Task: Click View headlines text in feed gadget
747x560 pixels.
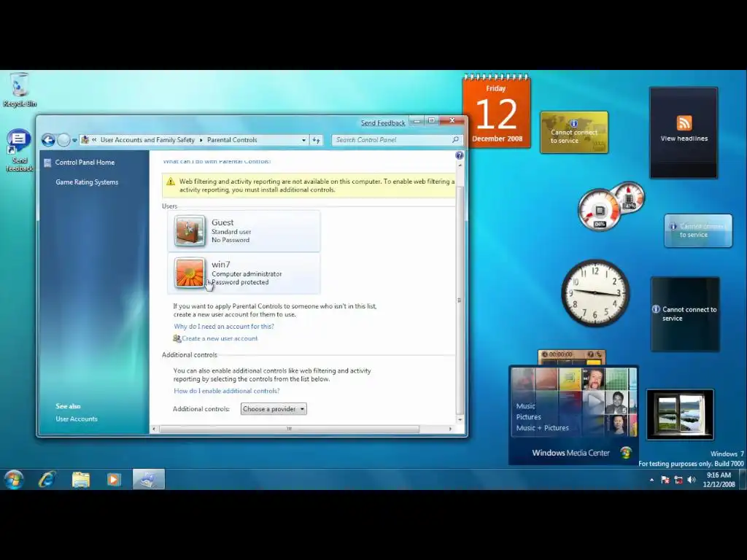Action: pyautogui.click(x=684, y=139)
